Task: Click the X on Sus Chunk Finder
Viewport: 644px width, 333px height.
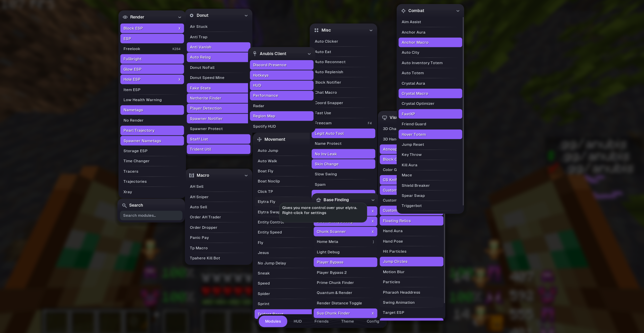Action: click(373, 313)
